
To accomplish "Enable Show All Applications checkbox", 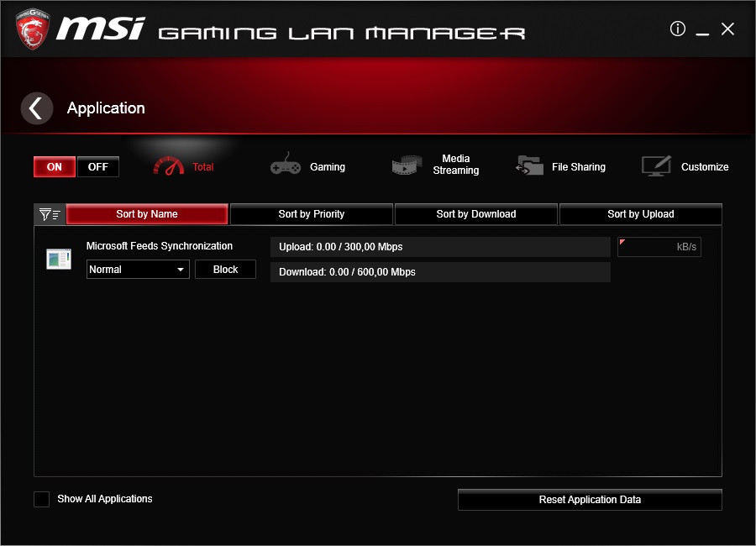I will click(x=42, y=499).
